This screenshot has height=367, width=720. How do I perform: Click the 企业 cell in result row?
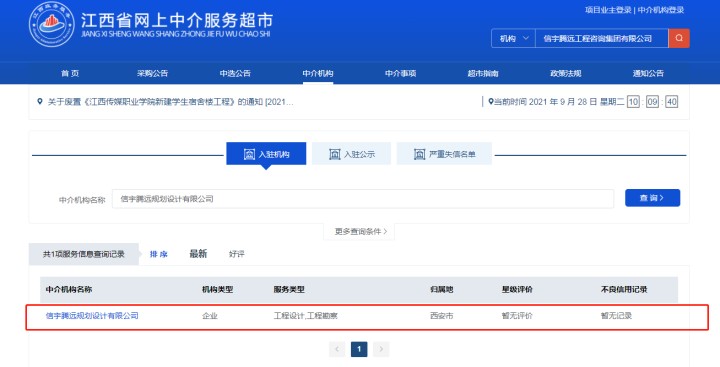coord(210,316)
